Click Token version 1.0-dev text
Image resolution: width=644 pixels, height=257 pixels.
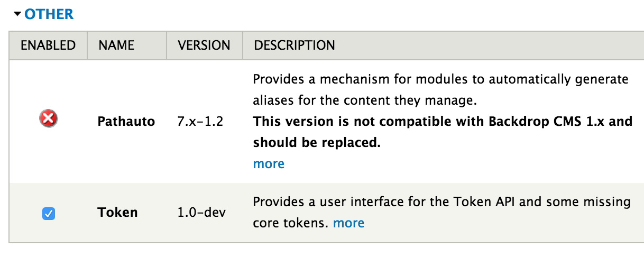tap(202, 213)
